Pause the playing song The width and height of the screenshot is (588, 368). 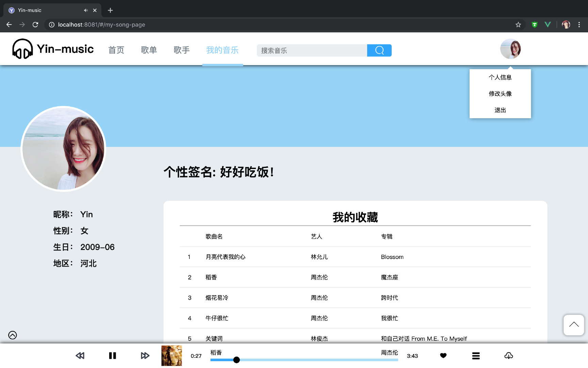pos(113,356)
